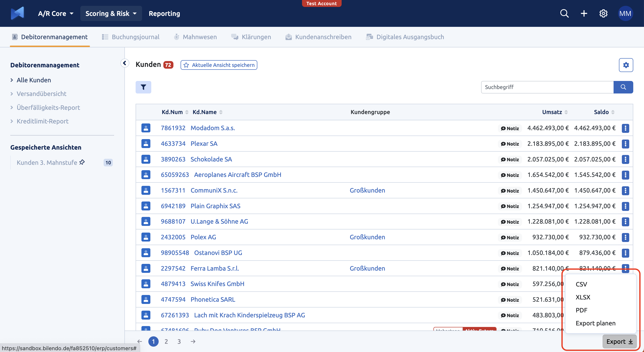Click into the Suchbegriff search field
This screenshot has height=352, width=644.
[547, 87]
